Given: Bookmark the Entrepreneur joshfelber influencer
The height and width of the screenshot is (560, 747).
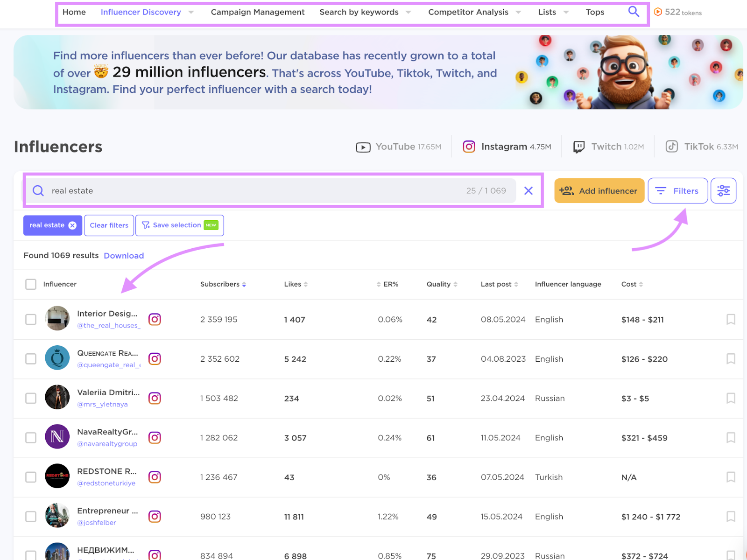Looking at the screenshot, I should [731, 517].
